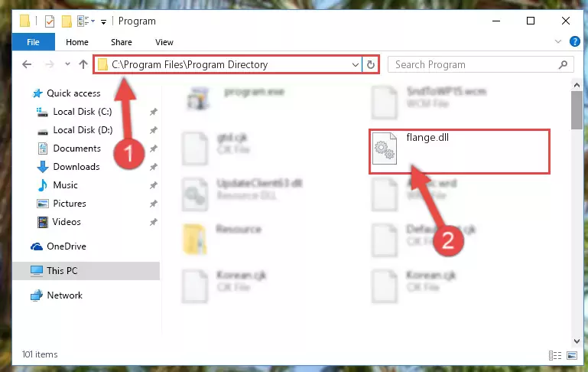Open the recent locations dropdown
Viewport: 588px width, 372px height.
67,64
